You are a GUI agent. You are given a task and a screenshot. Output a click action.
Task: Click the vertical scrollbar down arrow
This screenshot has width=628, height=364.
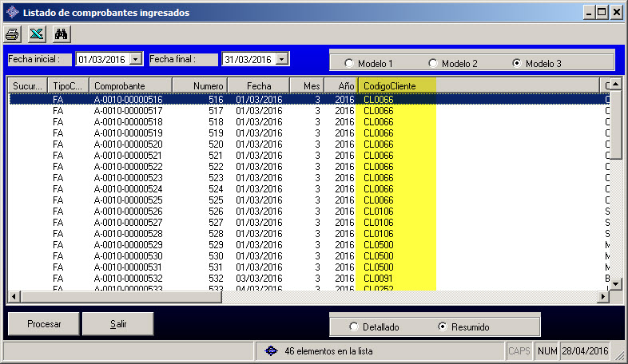(616, 285)
